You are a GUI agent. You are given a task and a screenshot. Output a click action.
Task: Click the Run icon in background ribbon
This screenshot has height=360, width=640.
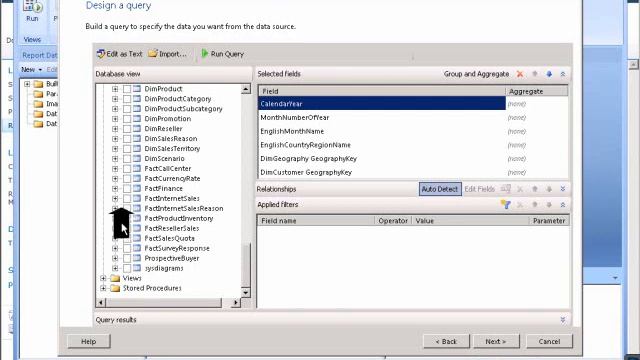coord(33,7)
